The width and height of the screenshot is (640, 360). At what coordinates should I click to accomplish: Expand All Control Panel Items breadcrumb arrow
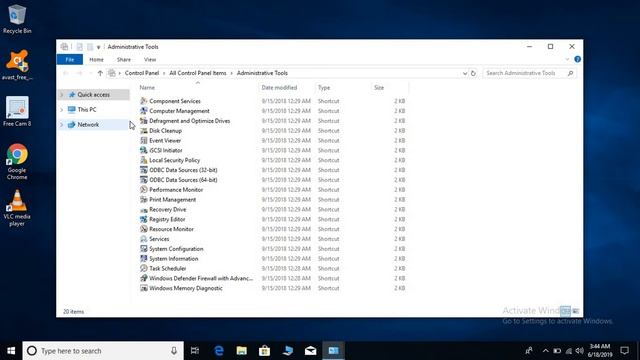pyautogui.click(x=231, y=73)
